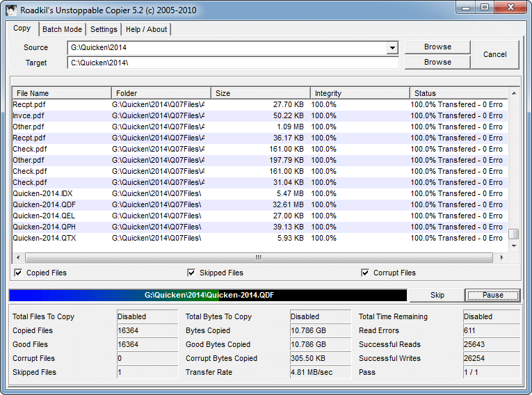Screen dimensions: 532x395
Task: Skip the current file
Action: [437, 295]
